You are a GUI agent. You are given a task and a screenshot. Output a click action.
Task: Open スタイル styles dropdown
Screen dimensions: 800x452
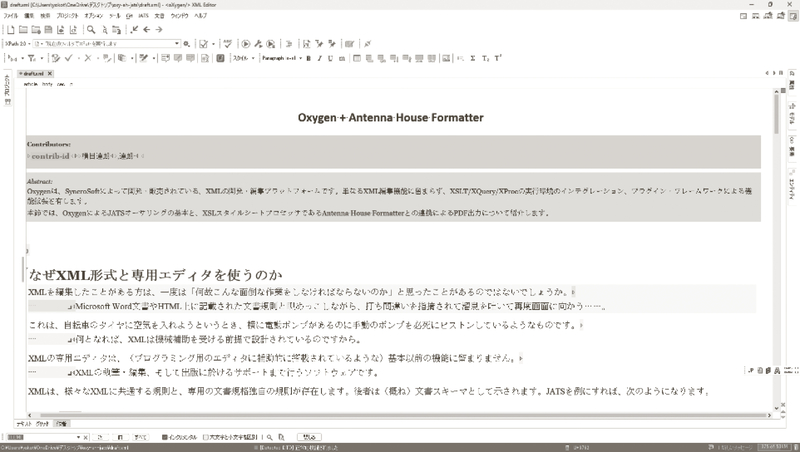click(243, 58)
